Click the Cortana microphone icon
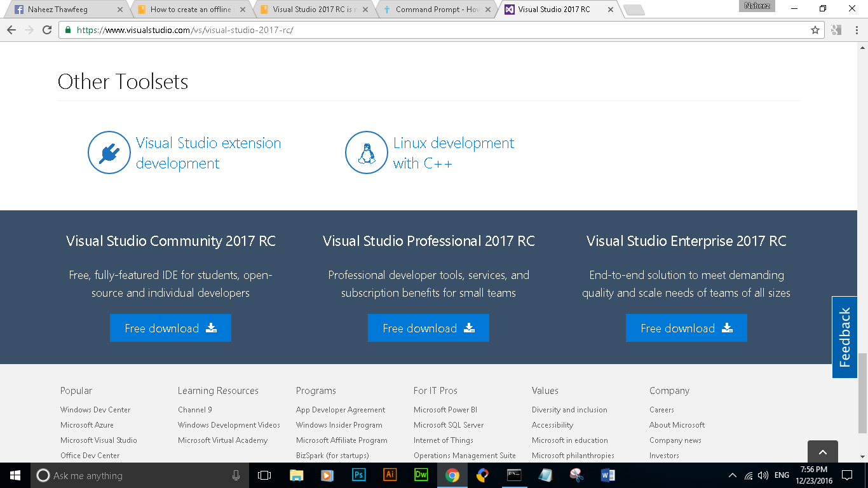The image size is (868, 488). [236, 475]
